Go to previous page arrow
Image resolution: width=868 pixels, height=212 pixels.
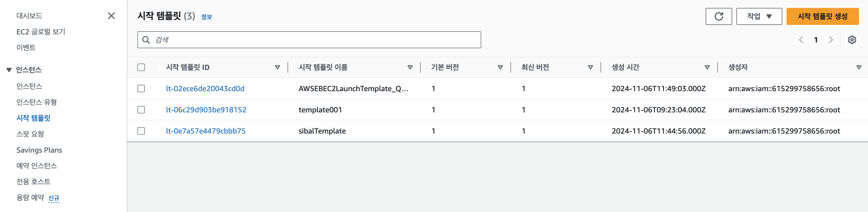pos(801,40)
